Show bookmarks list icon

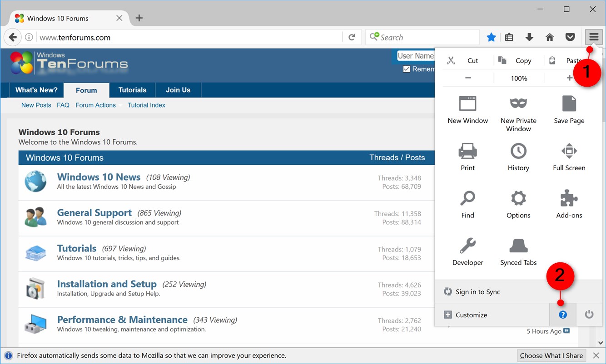click(509, 37)
